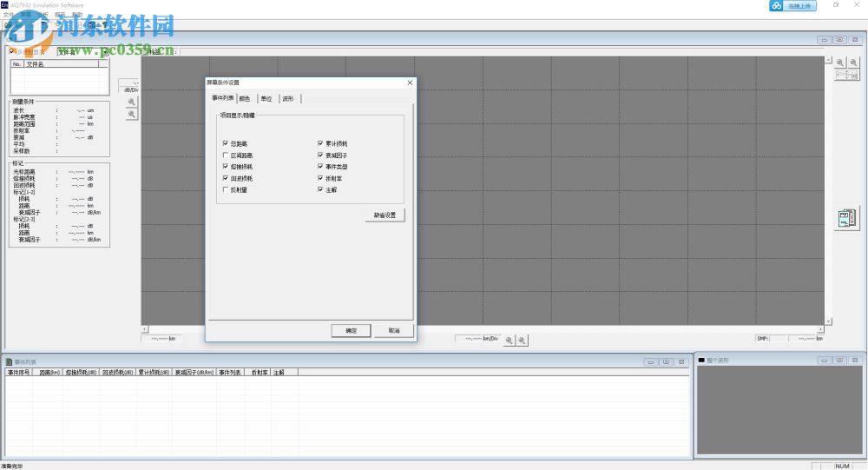The height and width of the screenshot is (470, 868).
Task: Click the km field at the bottom-left of the waveform
Action: [161, 338]
